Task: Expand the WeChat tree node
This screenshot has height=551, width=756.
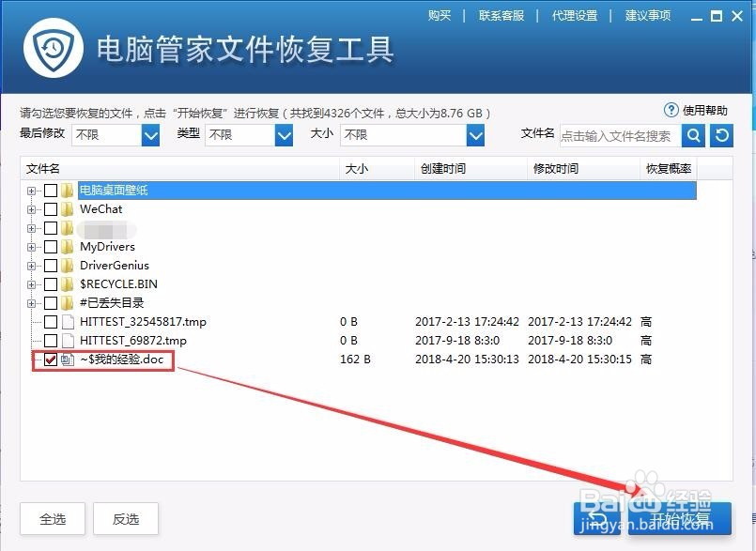Action: pyautogui.click(x=31, y=209)
